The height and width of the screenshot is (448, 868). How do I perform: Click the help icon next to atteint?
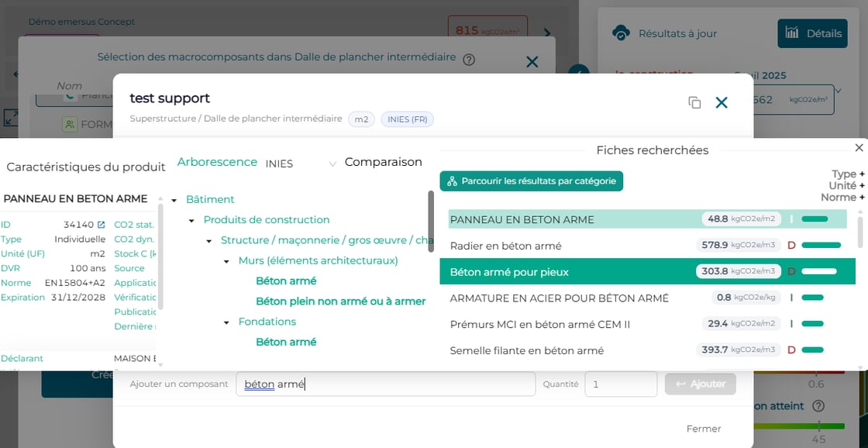click(818, 406)
